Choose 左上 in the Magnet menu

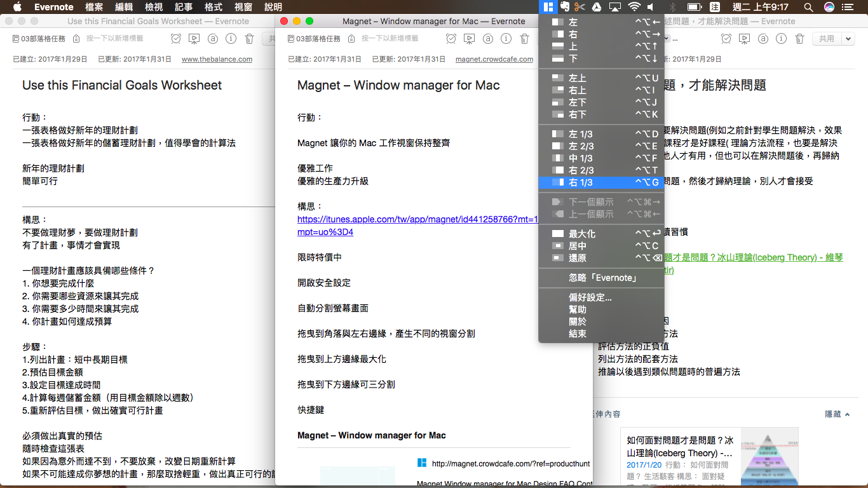coord(601,78)
